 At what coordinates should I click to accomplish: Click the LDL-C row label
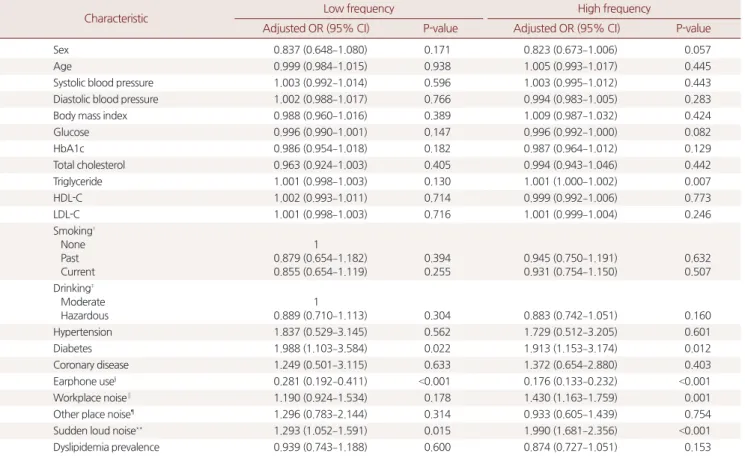click(x=67, y=215)
